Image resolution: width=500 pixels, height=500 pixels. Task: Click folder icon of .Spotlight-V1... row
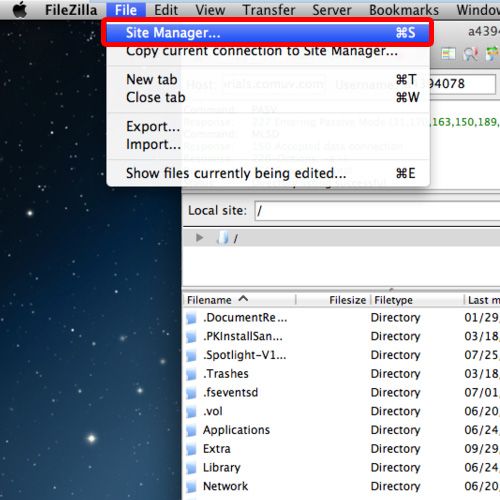(192, 355)
